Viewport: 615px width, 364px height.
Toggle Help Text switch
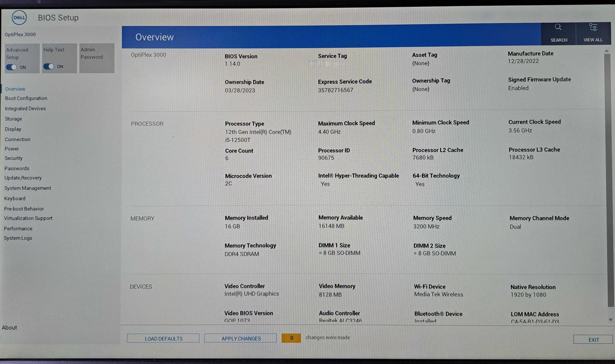click(x=48, y=66)
